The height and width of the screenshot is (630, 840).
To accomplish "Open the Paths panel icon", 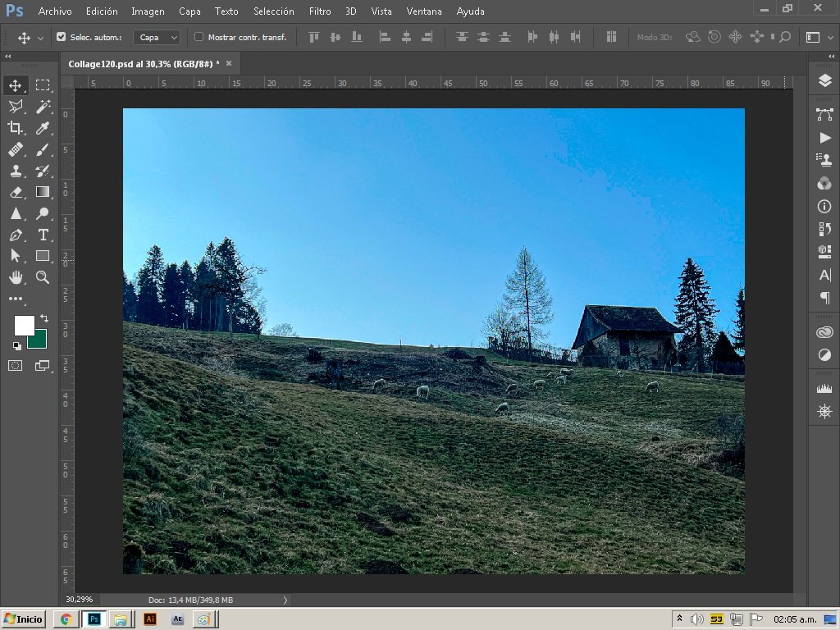I will (x=824, y=113).
